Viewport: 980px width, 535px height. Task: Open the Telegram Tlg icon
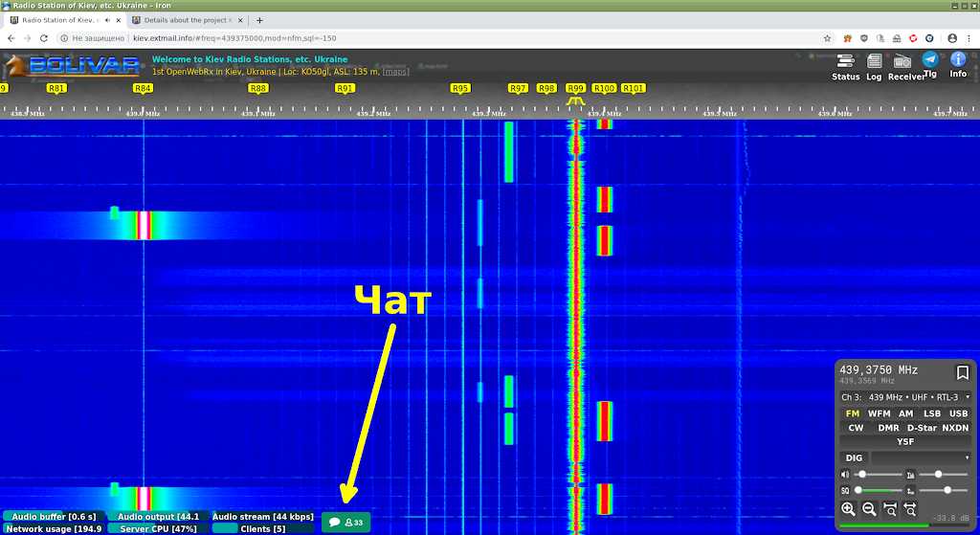pyautogui.click(x=929, y=63)
